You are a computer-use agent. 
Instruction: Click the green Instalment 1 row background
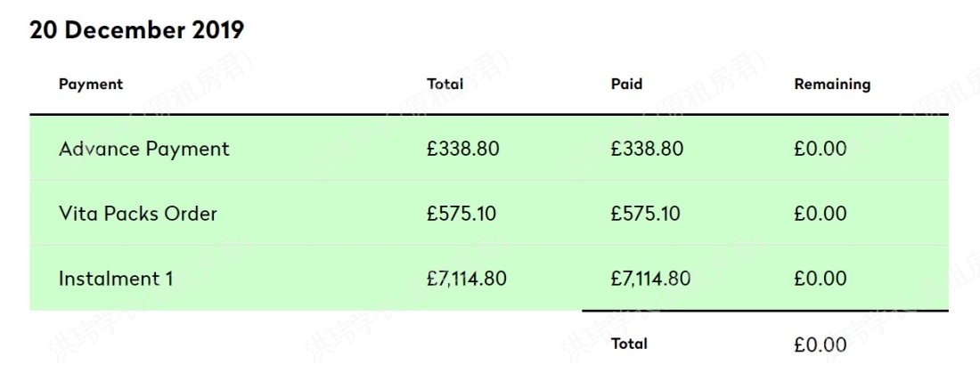tap(489, 278)
